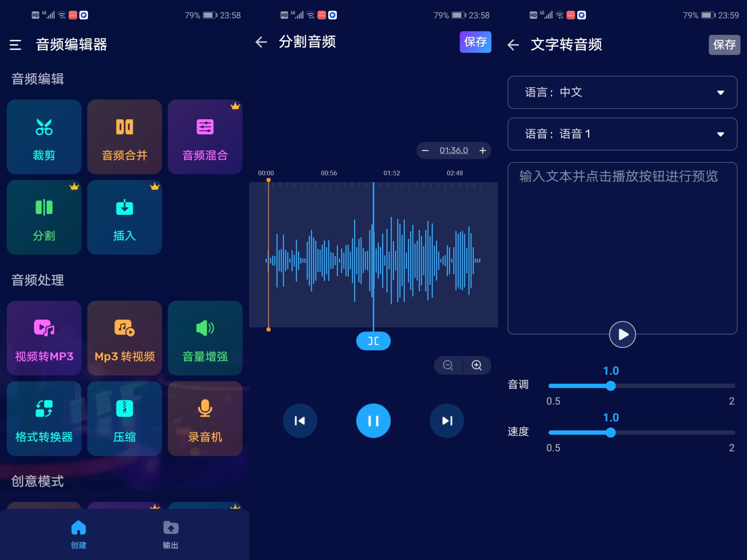Image resolution: width=747 pixels, height=560 pixels.
Task: Open the 音频合并 merge tool
Action: [x=124, y=137]
